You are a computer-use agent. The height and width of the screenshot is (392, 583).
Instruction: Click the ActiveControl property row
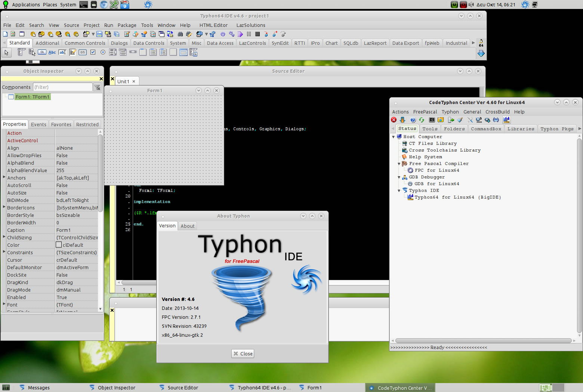tap(52, 141)
